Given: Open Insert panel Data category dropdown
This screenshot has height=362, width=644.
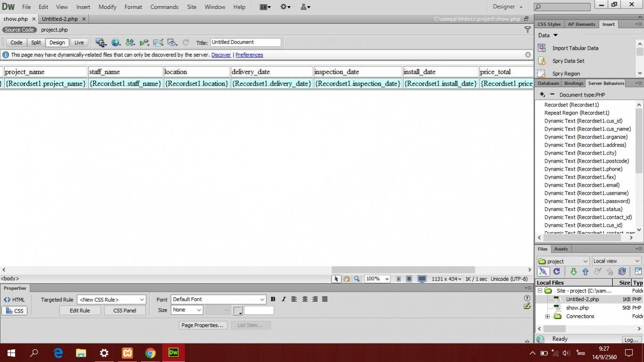Looking at the screenshot, I should point(548,35).
